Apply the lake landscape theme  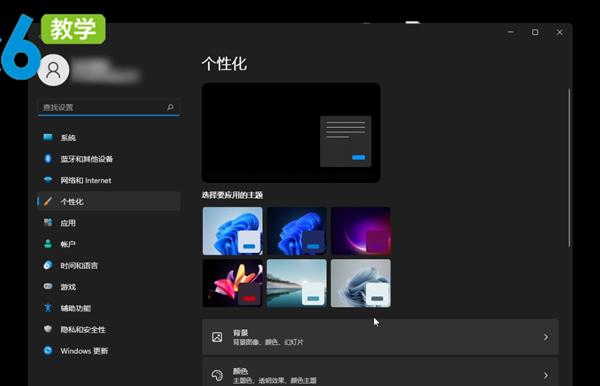point(297,283)
